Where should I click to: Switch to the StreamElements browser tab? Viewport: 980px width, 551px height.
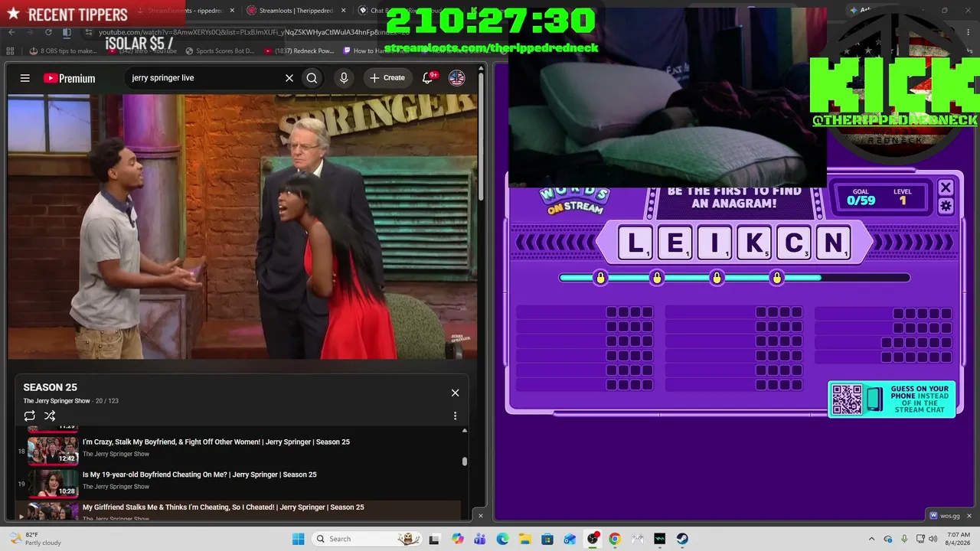pyautogui.click(x=184, y=11)
